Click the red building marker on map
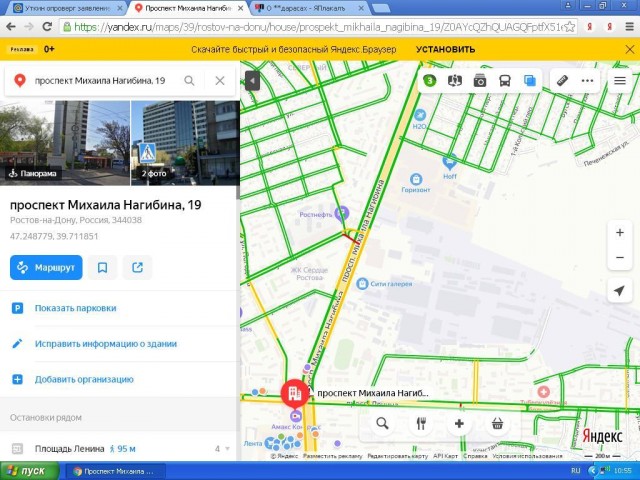Image resolution: width=640 pixels, height=480 pixels. pos(295,393)
